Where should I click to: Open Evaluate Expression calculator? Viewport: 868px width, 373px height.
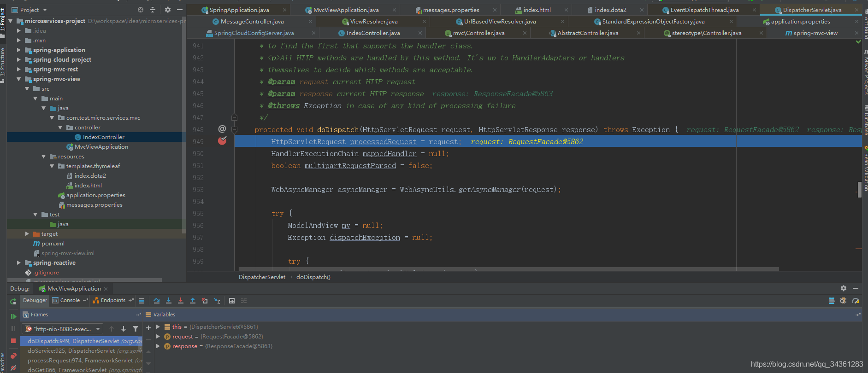232,301
